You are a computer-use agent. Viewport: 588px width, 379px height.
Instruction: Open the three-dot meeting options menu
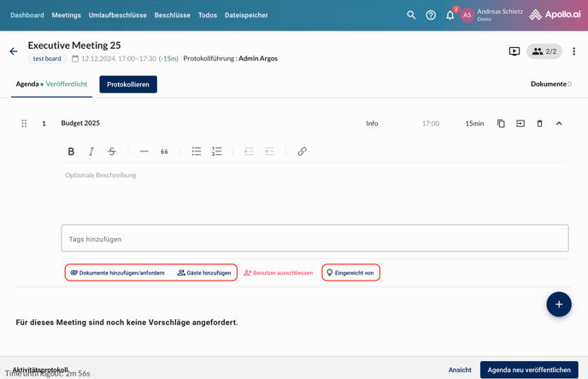click(573, 51)
